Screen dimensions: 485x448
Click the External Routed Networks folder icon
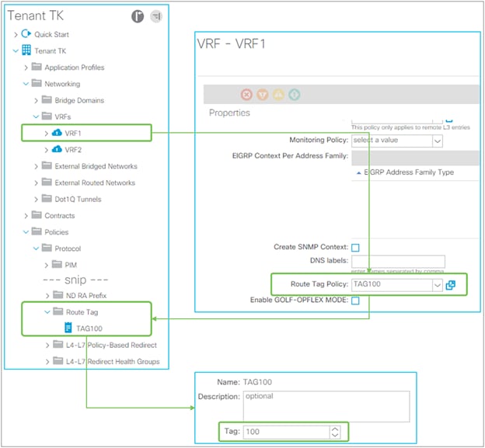coord(47,182)
